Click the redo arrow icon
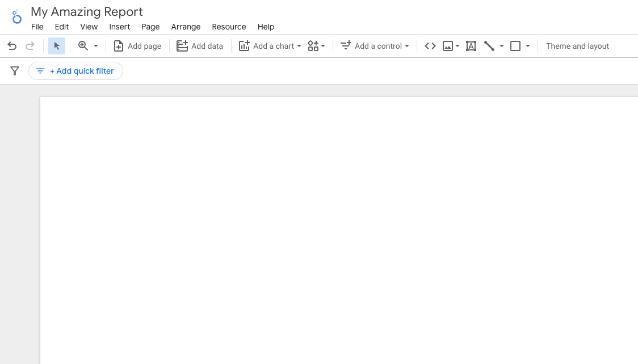638x364 pixels. pyautogui.click(x=30, y=46)
